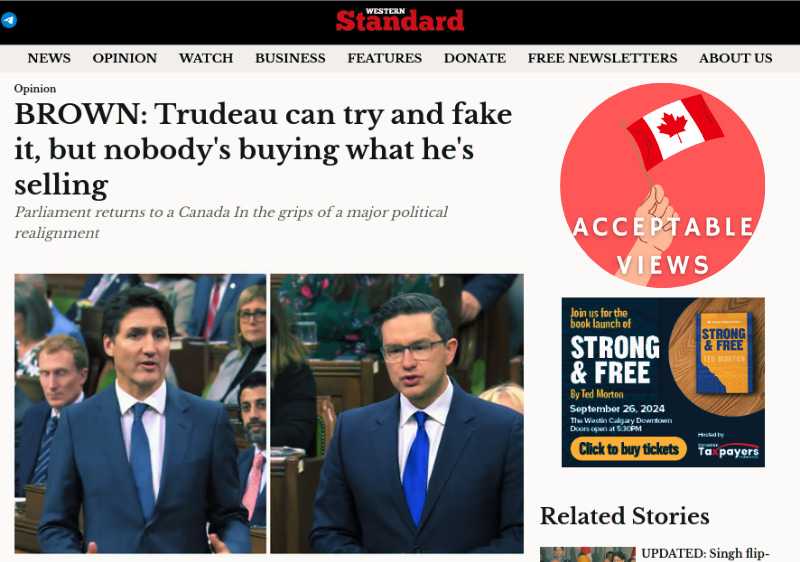Go to ABOUT US page
800x562 pixels.
(x=736, y=58)
